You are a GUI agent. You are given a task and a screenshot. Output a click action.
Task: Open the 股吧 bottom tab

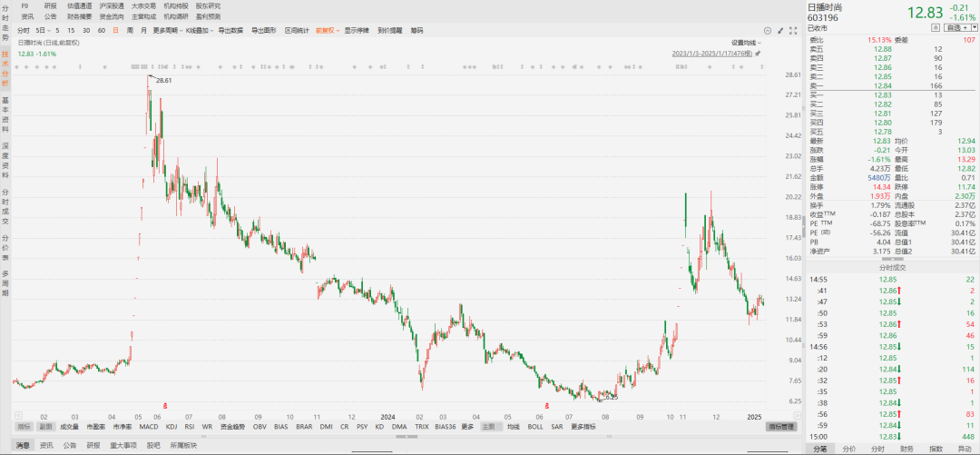153,446
